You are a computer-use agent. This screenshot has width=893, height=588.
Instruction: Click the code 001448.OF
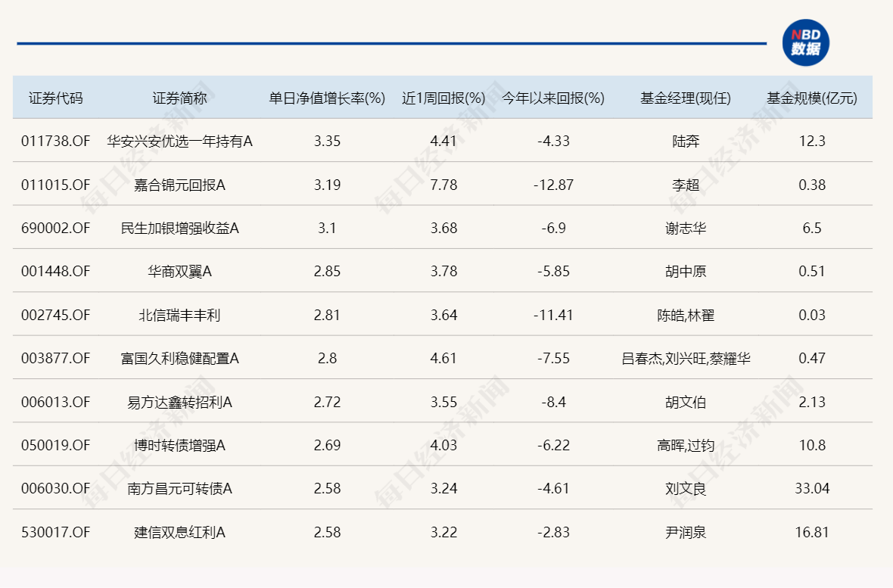coord(56,271)
